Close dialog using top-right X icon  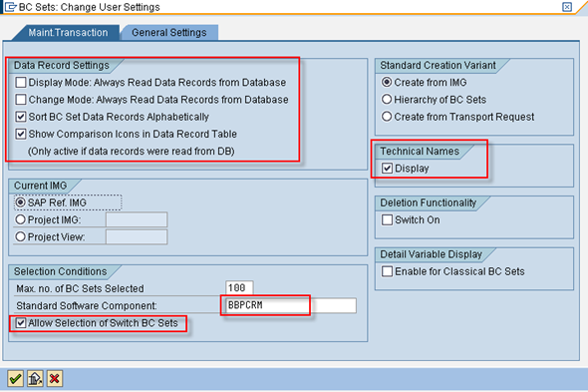pos(567,7)
